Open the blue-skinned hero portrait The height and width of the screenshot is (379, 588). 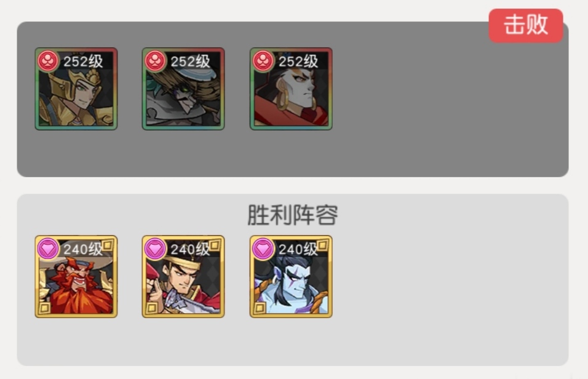click(x=291, y=276)
